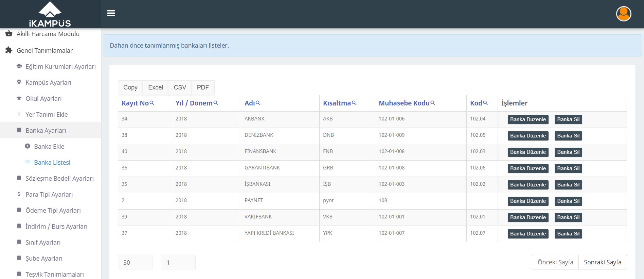Go to Sonraki Sayfa
The image size is (644, 279).
click(603, 262)
